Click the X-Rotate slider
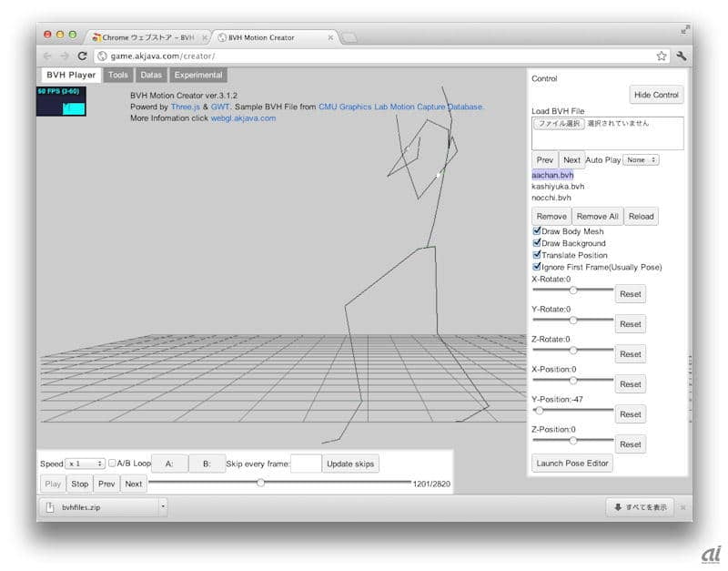Image resolution: width=728 pixels, height=571 pixels. pos(573,290)
